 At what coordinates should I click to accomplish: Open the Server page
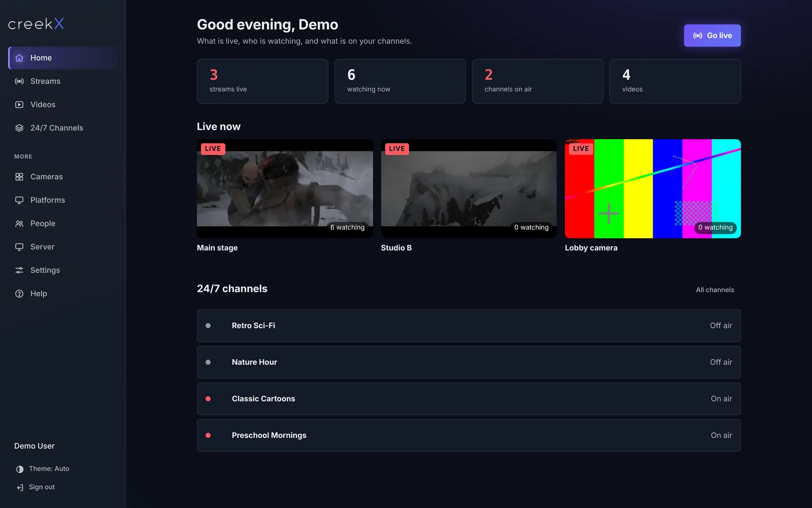42,247
